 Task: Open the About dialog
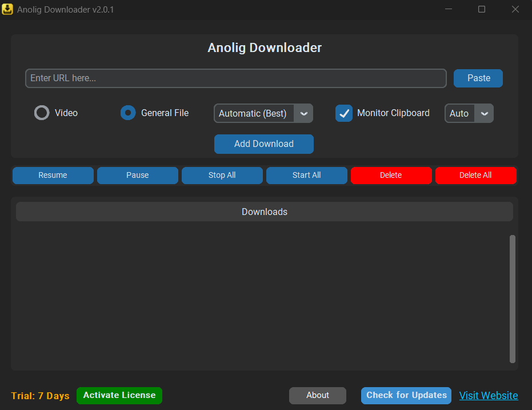coord(317,395)
